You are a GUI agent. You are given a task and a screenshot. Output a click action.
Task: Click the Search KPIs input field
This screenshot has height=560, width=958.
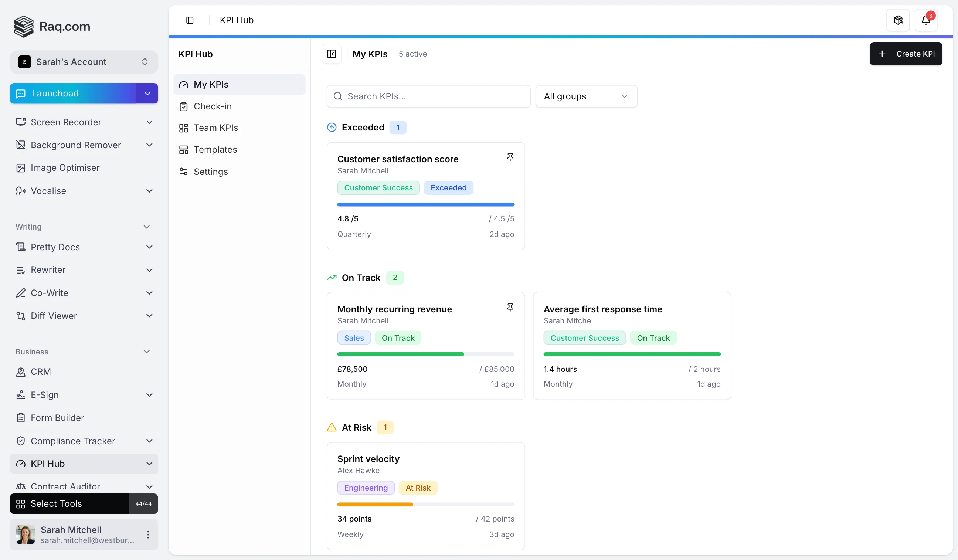pos(428,96)
